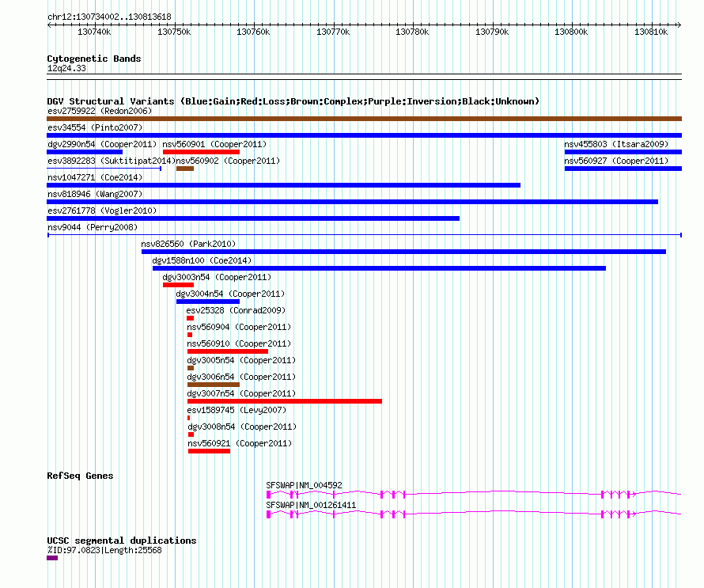Click the blue nsv455803 gain bar

tap(623, 152)
